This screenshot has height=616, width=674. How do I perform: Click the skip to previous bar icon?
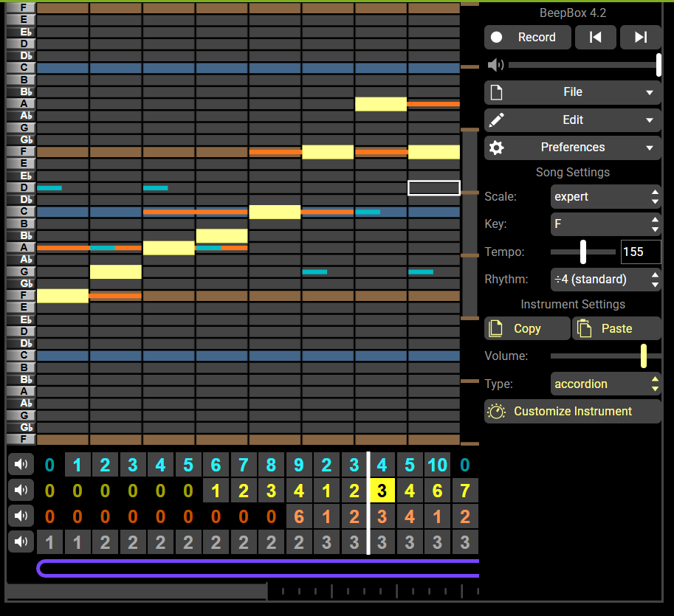[x=595, y=38]
